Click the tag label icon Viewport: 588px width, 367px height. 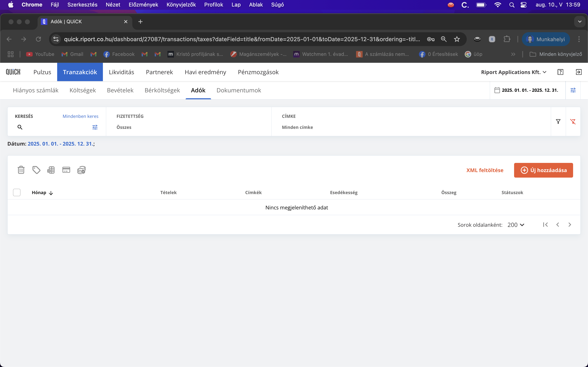pyautogui.click(x=36, y=170)
